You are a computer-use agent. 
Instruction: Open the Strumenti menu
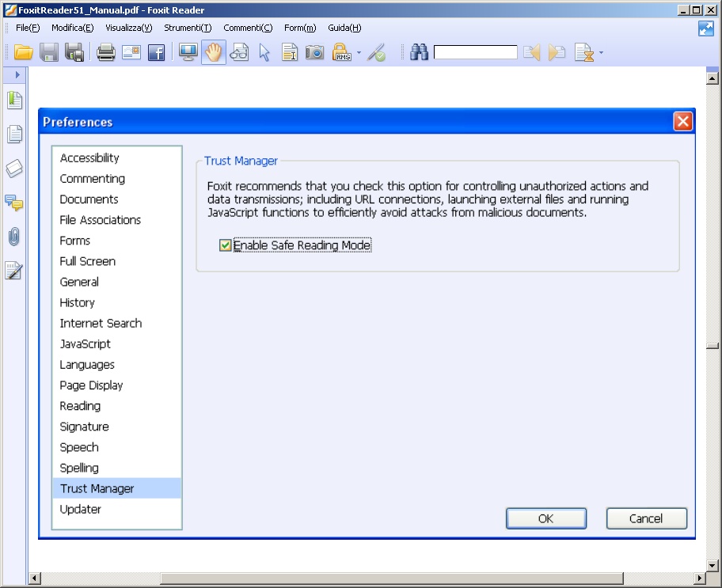[188, 28]
